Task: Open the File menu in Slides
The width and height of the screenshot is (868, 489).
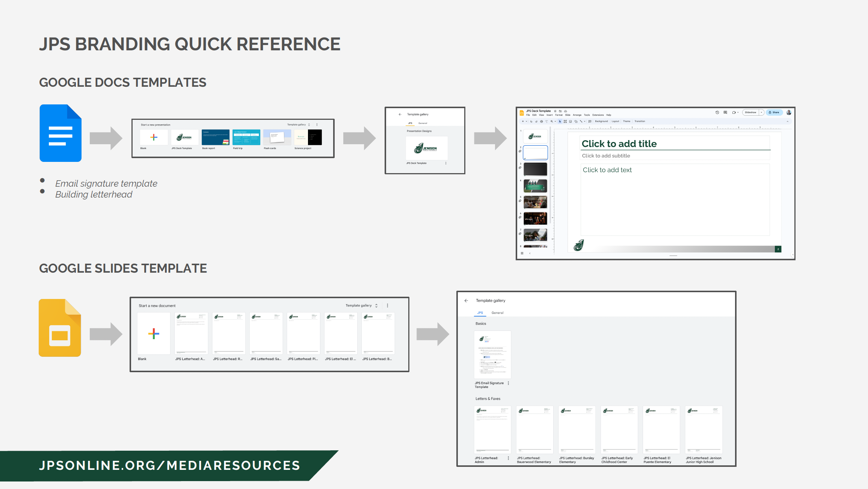Action: click(x=528, y=115)
